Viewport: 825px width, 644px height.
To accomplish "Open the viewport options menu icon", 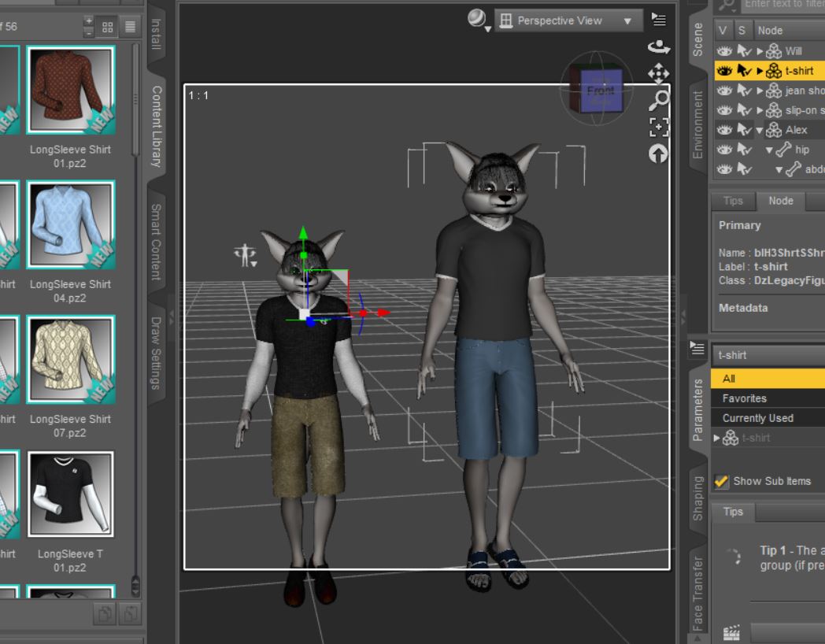I will (658, 20).
